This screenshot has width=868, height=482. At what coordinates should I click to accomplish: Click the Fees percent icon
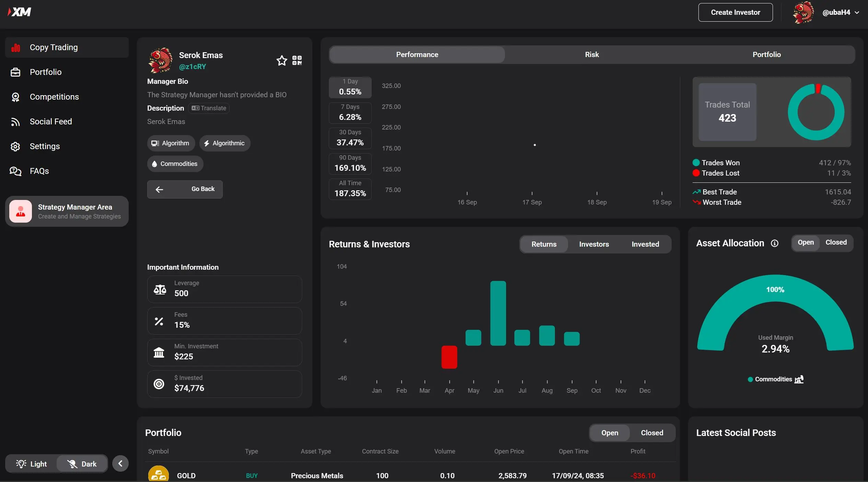[x=159, y=321]
